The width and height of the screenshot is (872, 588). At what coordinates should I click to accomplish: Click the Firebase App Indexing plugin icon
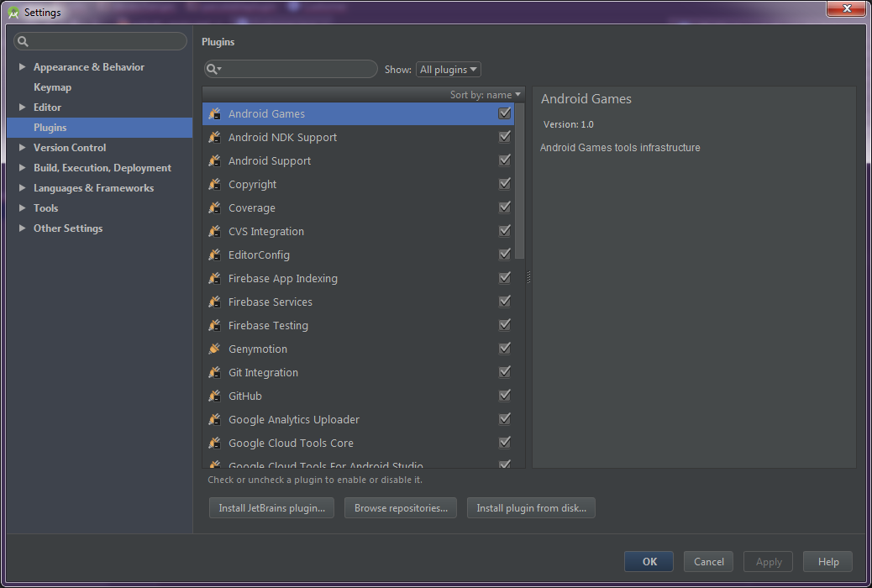click(215, 278)
